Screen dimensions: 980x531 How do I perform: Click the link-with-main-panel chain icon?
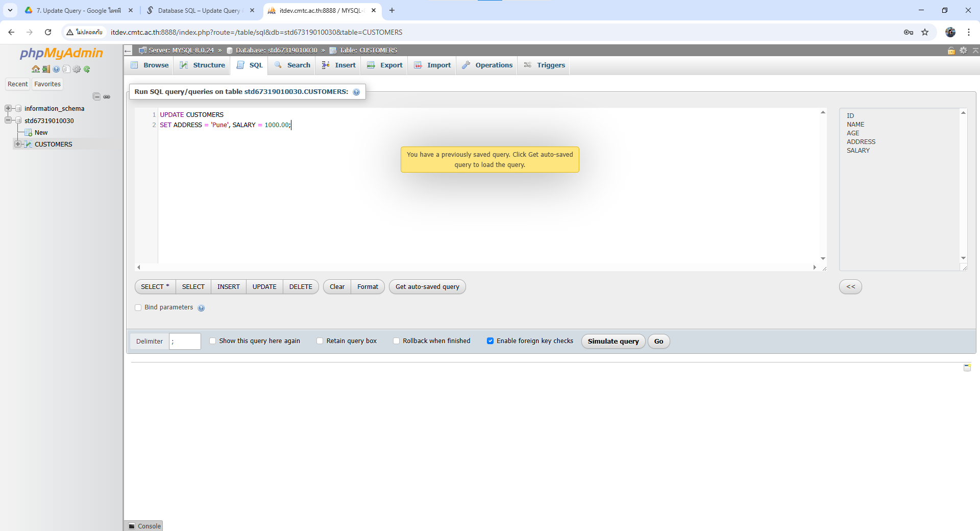point(107,96)
